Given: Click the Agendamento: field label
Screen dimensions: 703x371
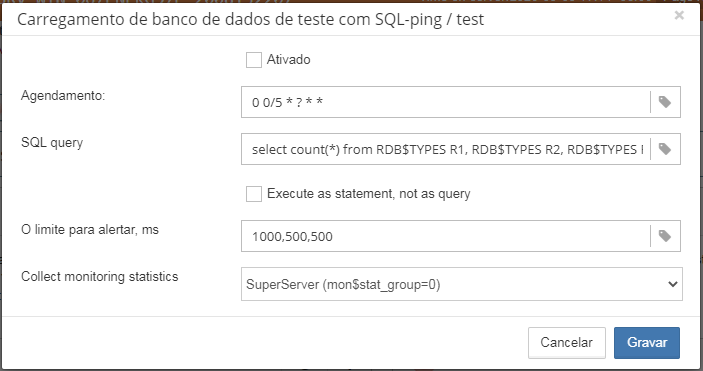Looking at the screenshot, I should tap(63, 96).
